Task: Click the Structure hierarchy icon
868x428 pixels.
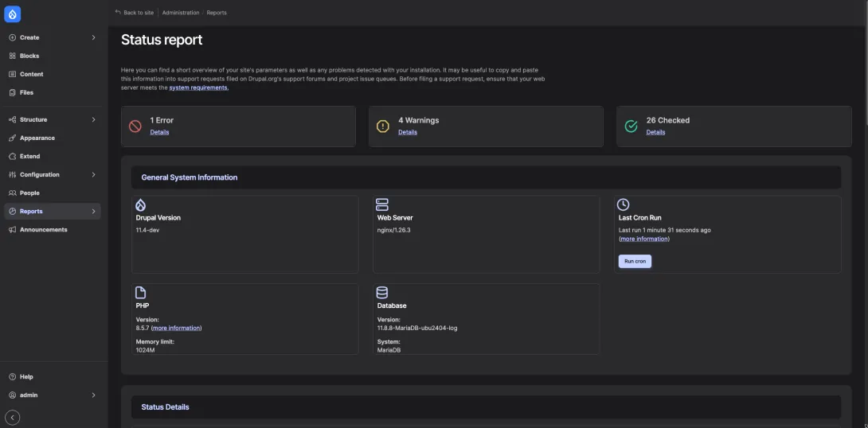Action: click(x=12, y=119)
